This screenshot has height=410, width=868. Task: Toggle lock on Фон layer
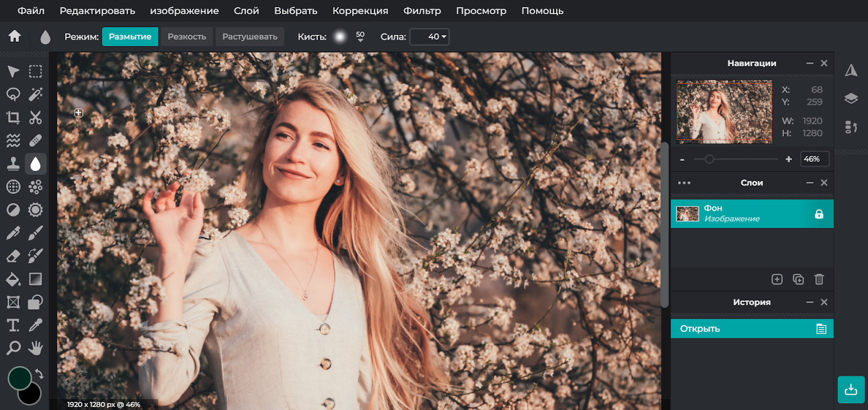tap(819, 214)
